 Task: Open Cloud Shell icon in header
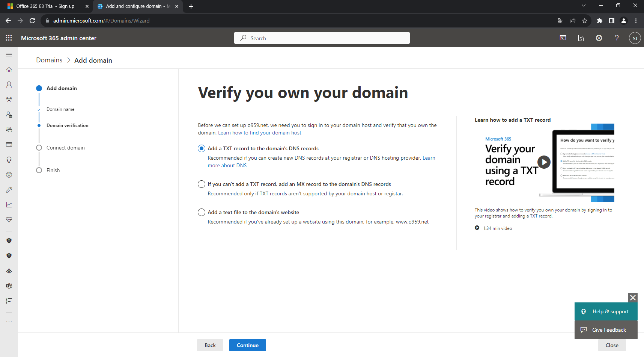point(563,38)
